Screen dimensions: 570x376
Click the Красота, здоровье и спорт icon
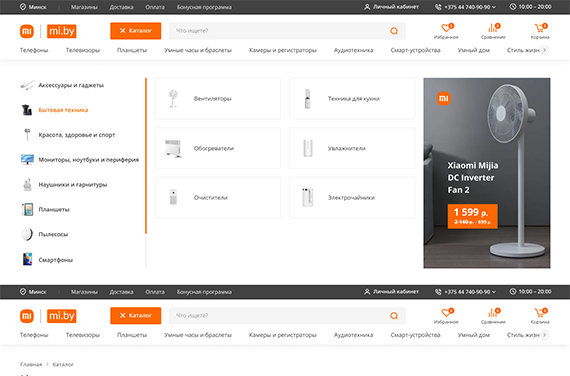[x=27, y=135]
